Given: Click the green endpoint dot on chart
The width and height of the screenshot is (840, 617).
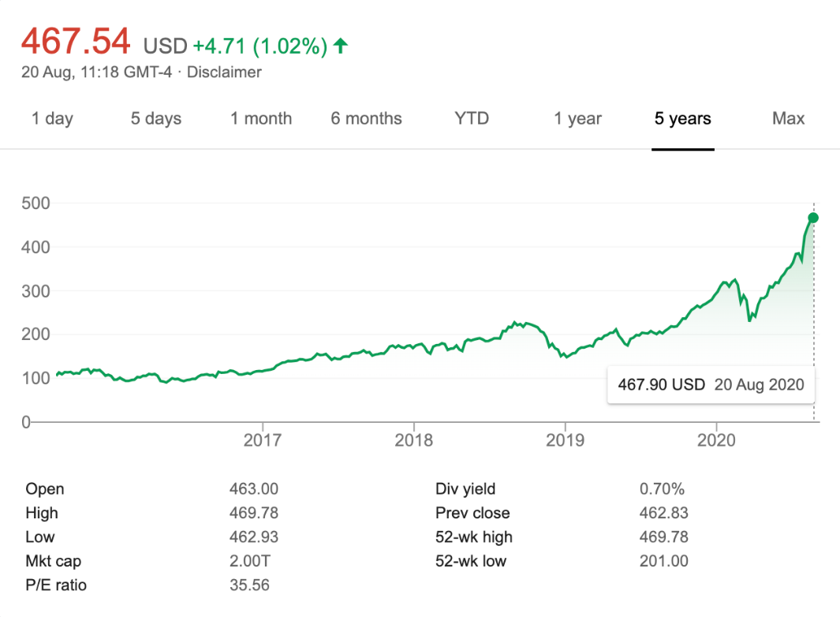Looking at the screenshot, I should pyautogui.click(x=813, y=218).
